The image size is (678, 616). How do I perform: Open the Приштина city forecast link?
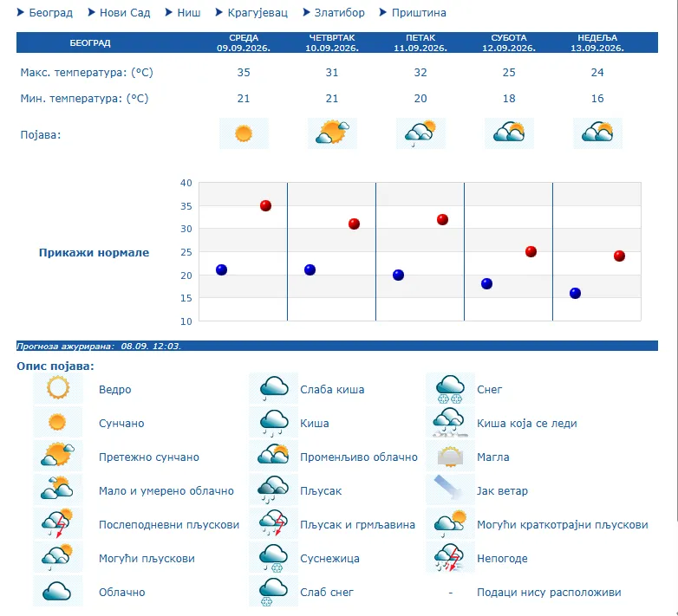[419, 13]
